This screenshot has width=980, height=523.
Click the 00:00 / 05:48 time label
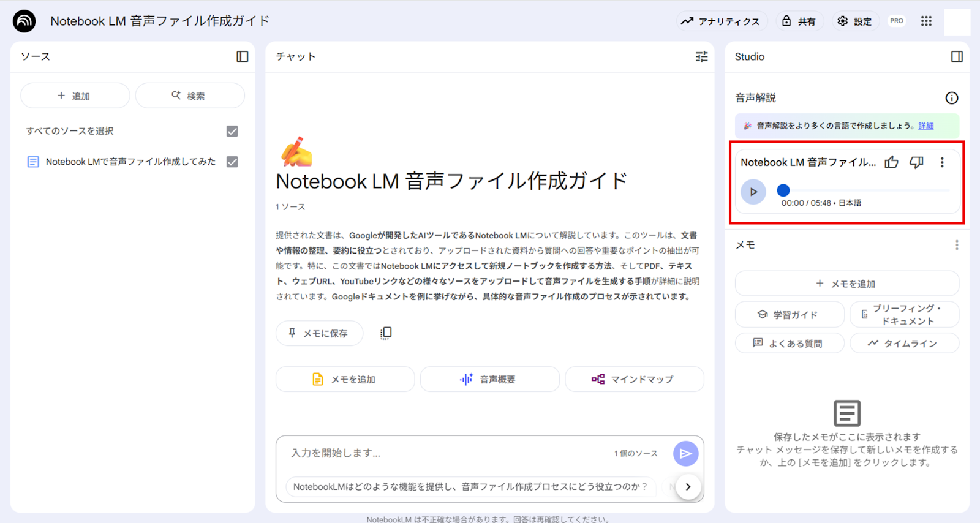[806, 203]
